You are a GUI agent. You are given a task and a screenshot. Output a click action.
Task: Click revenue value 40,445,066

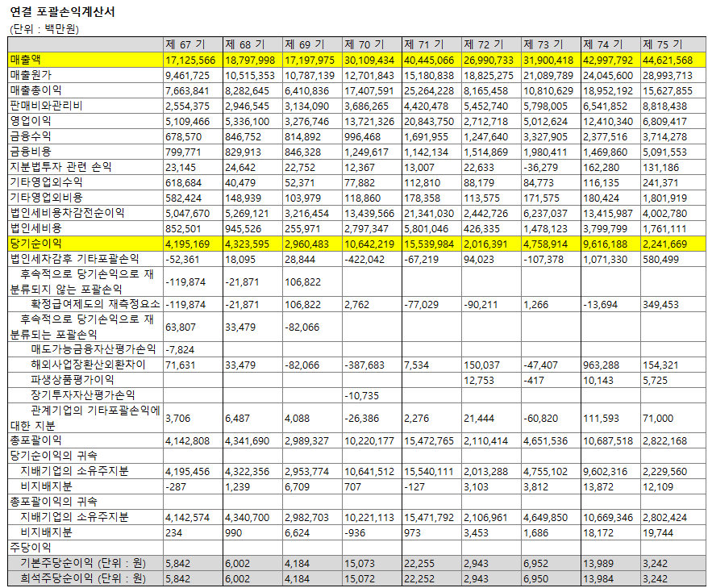(x=429, y=60)
